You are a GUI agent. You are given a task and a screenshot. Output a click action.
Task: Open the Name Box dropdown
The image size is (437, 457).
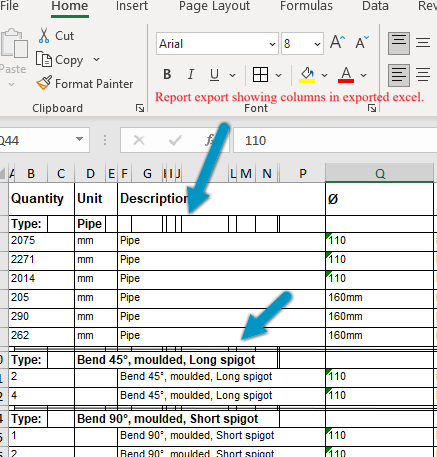79,139
